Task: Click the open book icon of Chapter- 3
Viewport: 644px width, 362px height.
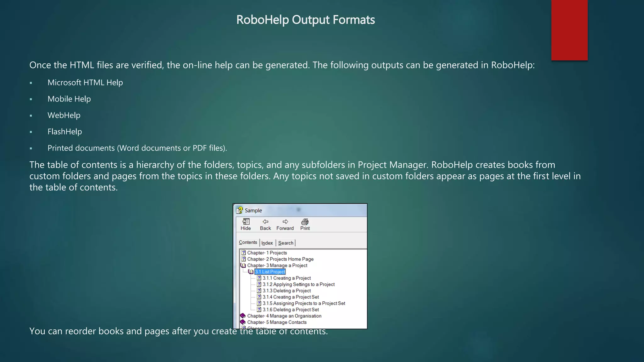Action: [x=243, y=265]
